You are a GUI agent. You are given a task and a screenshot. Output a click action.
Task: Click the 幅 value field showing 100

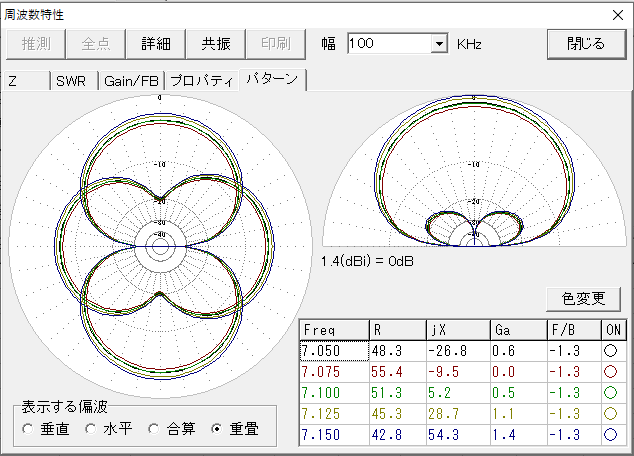pos(389,43)
